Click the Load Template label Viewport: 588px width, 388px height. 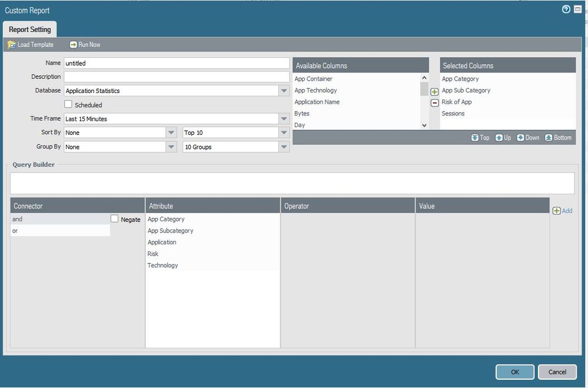[x=35, y=45]
